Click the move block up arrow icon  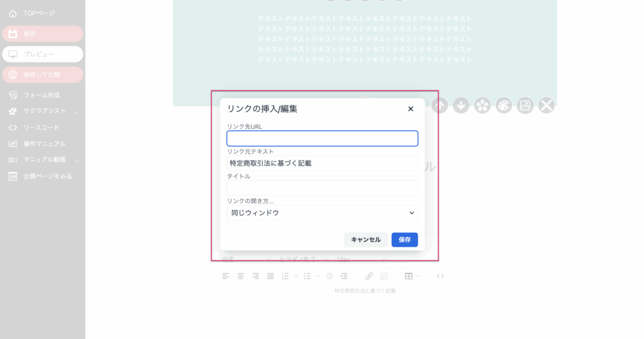click(440, 106)
